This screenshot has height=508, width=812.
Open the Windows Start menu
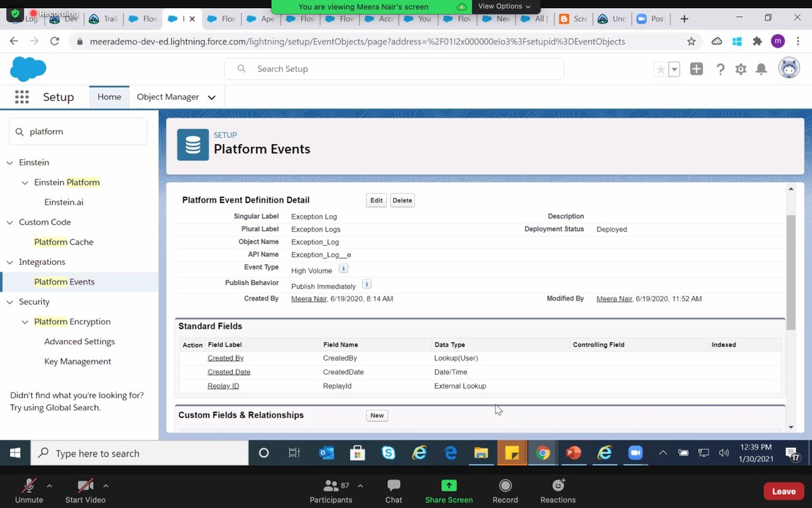15,453
